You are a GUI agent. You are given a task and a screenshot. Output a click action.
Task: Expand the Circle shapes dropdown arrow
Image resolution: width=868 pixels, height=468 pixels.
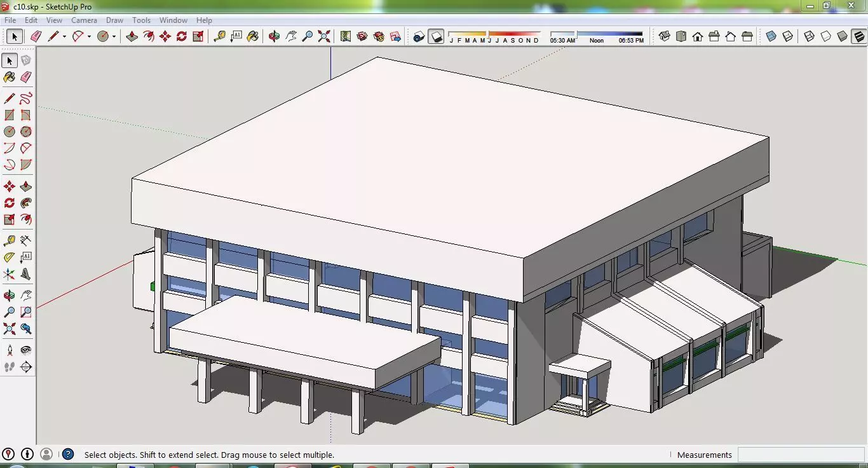tap(114, 37)
